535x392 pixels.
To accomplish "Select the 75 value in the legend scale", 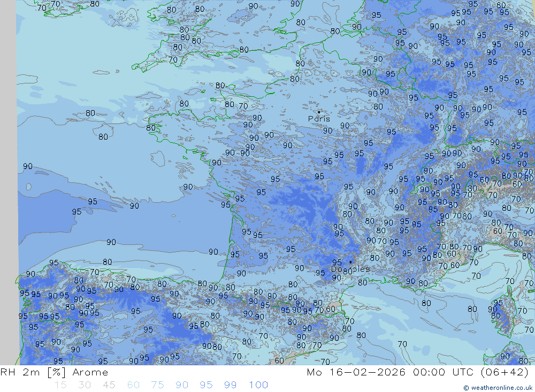I will (x=157, y=385).
